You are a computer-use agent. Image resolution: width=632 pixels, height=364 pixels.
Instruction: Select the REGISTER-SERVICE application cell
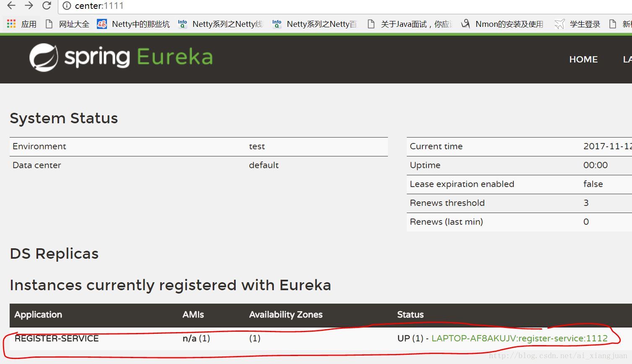tap(57, 338)
